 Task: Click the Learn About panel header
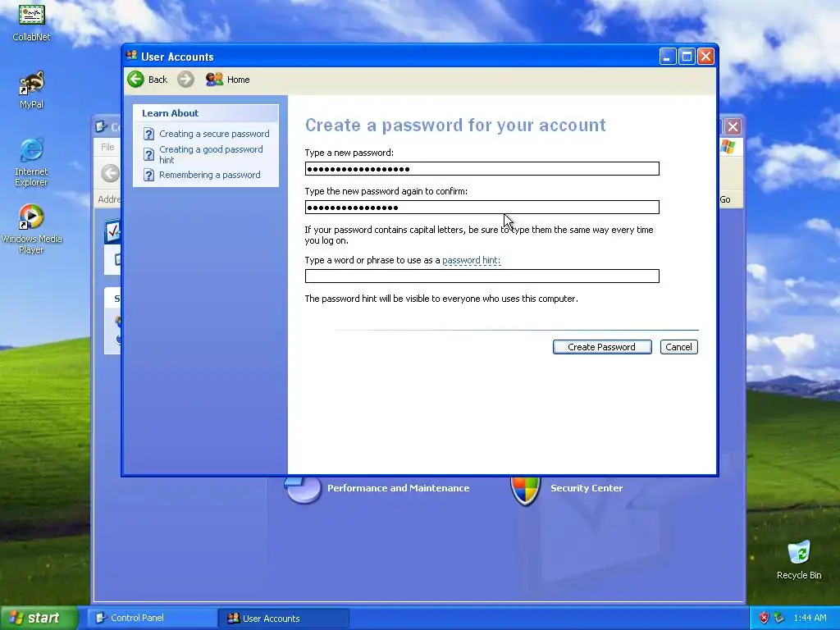pyautogui.click(x=206, y=113)
